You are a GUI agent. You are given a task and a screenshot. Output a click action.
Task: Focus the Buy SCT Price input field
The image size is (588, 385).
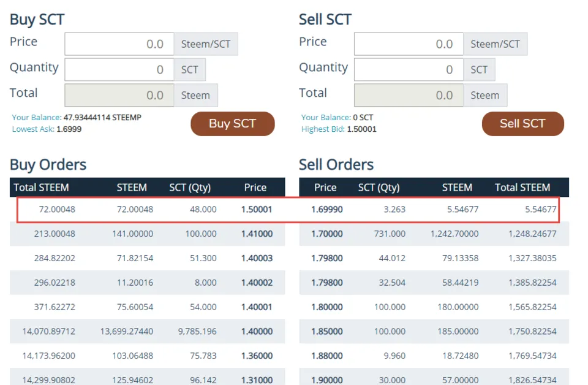pos(119,44)
